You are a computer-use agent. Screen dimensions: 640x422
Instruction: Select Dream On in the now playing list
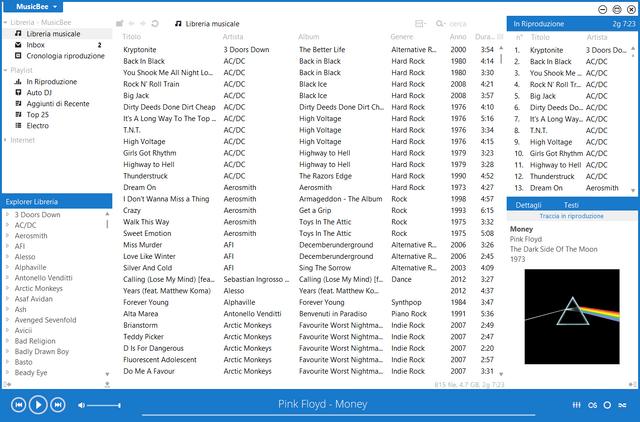546,188
